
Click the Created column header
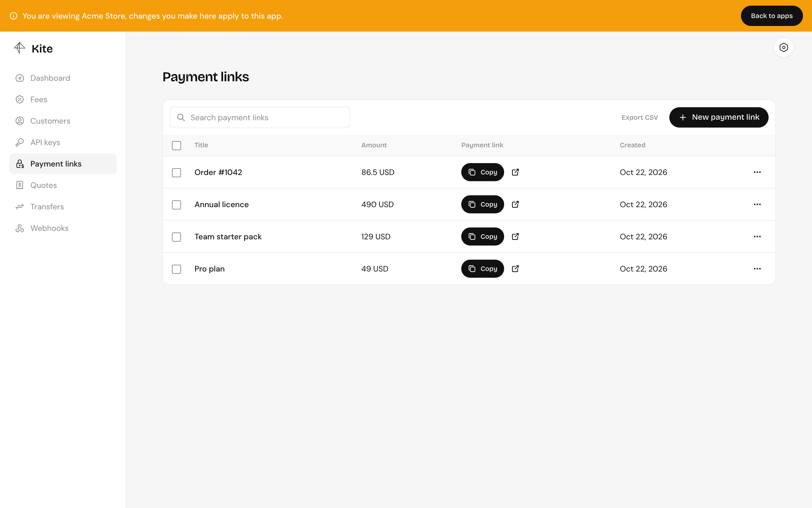(632, 145)
